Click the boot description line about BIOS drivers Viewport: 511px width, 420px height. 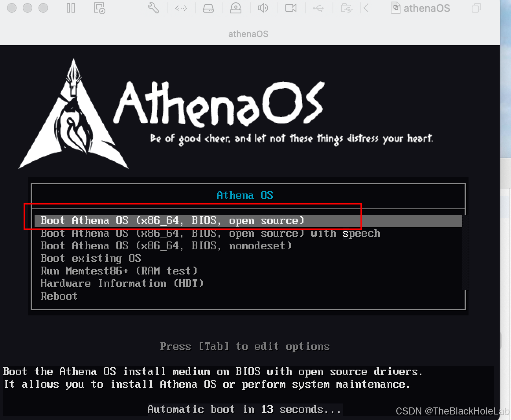(x=213, y=372)
